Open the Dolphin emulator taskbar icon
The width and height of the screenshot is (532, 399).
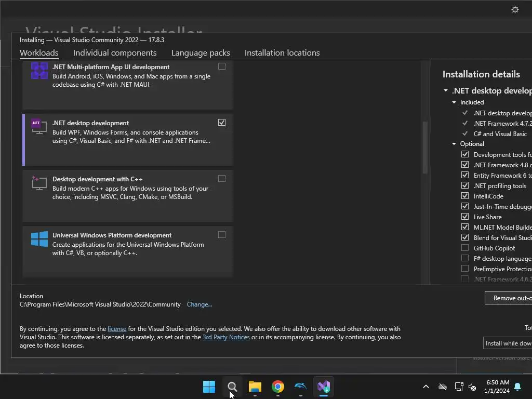(x=301, y=387)
